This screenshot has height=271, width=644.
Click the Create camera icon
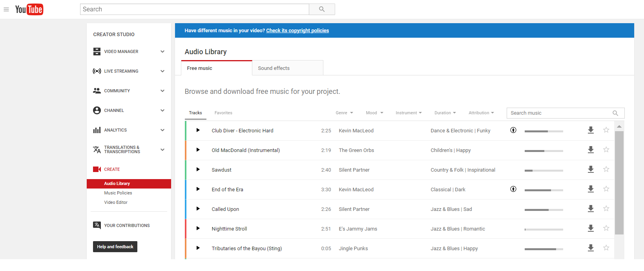click(97, 169)
